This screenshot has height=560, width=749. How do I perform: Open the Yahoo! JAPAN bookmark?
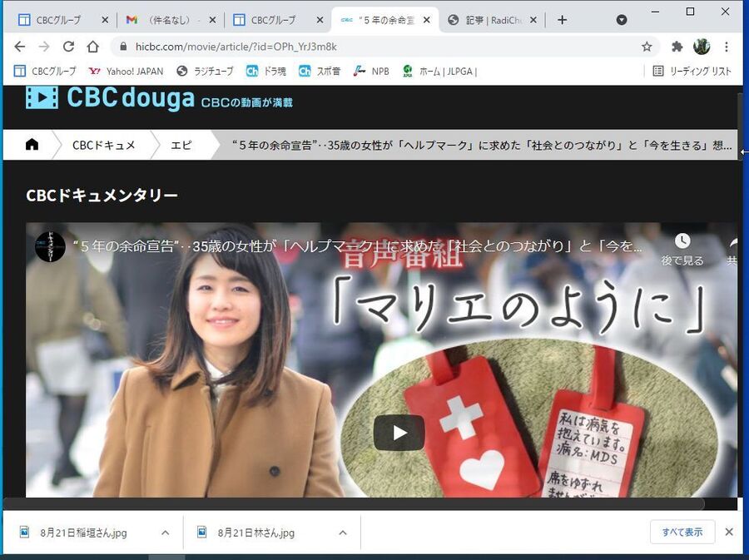[126, 72]
